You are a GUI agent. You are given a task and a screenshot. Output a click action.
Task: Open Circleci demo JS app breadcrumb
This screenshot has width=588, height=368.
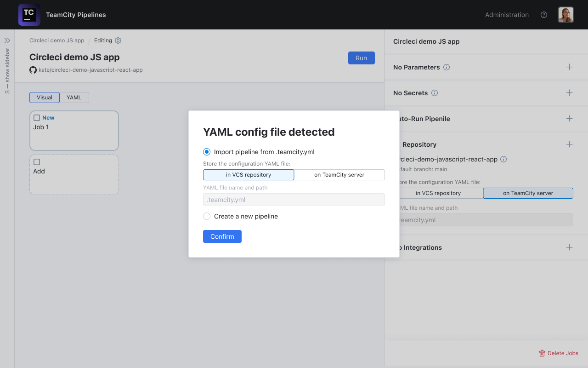tap(57, 40)
